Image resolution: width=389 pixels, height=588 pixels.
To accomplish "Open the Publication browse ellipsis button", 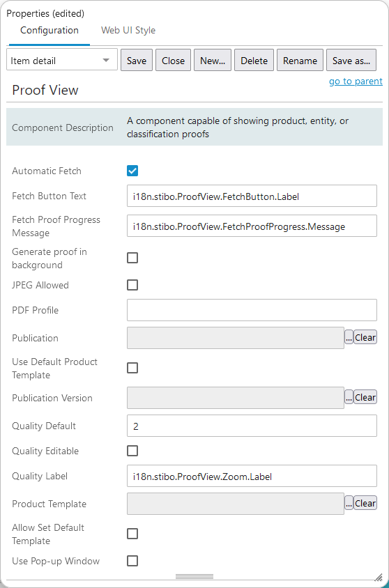I will click(349, 337).
